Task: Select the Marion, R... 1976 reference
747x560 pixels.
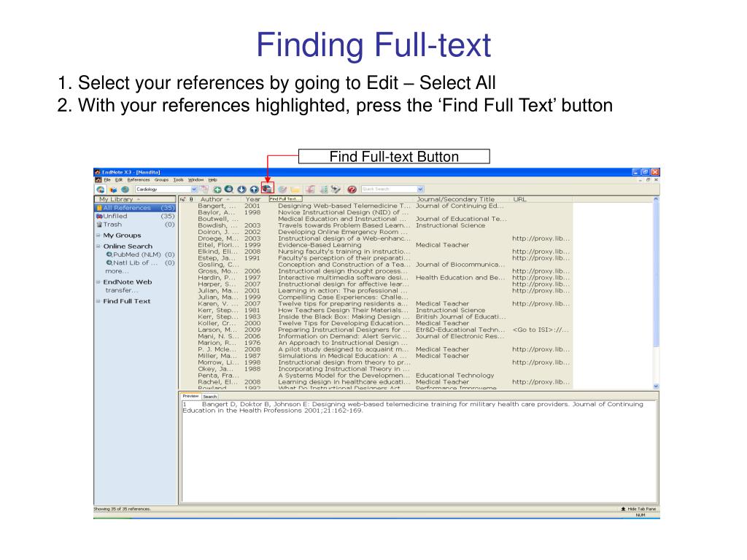Action: [x=376, y=343]
